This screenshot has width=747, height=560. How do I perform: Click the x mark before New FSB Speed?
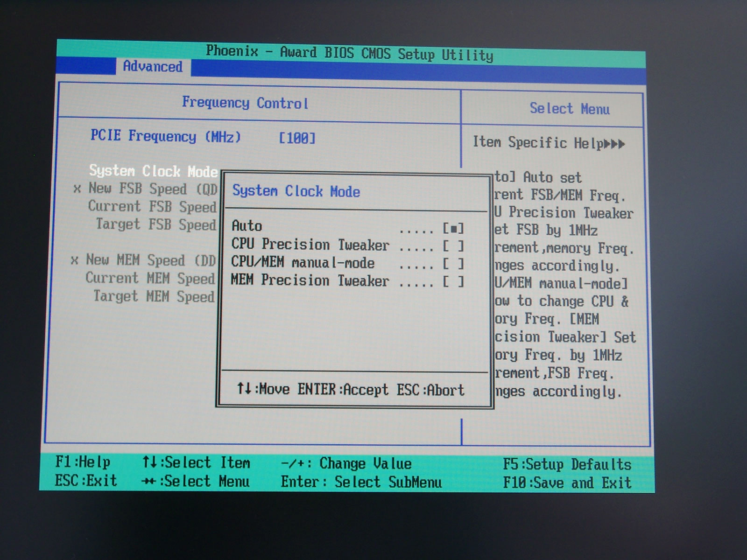click(x=78, y=189)
